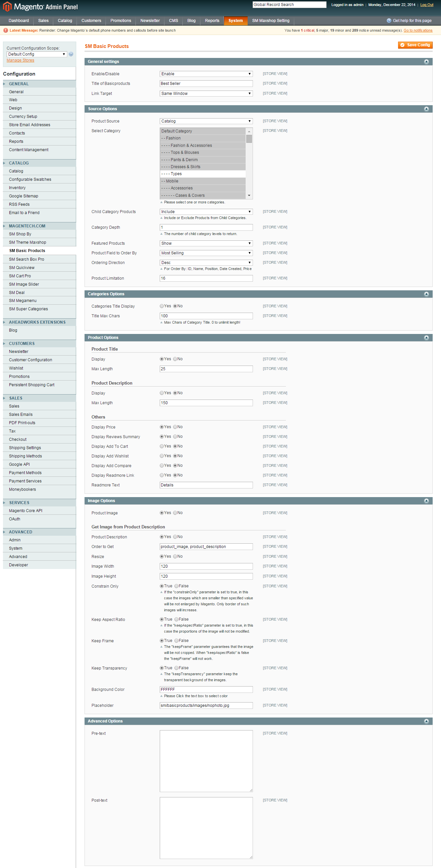Click the Title of Basicproducts field
The image size is (441, 868).
(206, 84)
